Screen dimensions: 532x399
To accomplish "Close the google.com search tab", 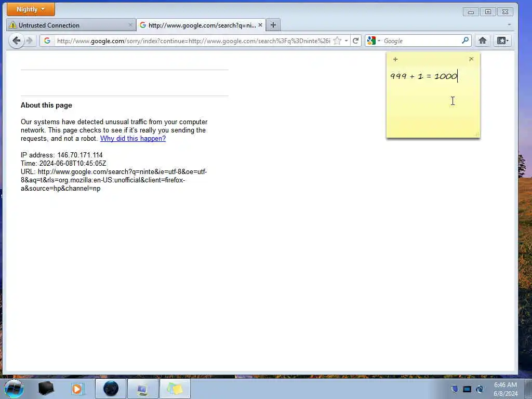I will coord(260,25).
